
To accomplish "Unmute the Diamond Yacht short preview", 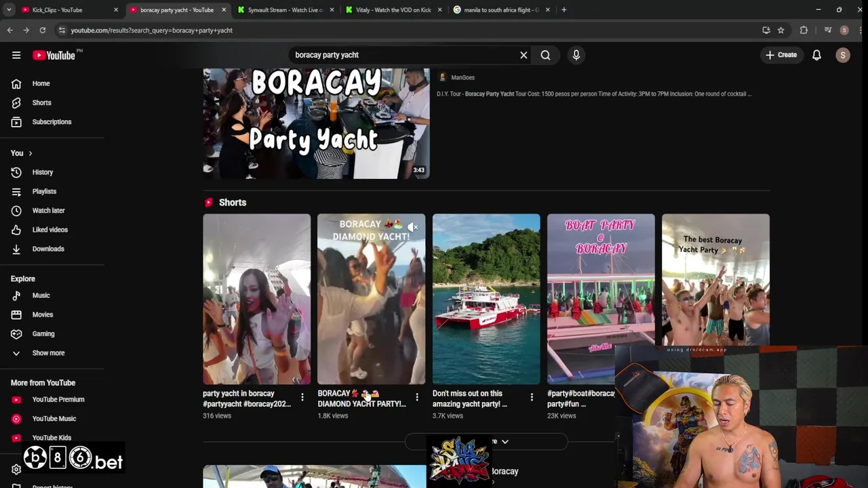I will point(412,227).
